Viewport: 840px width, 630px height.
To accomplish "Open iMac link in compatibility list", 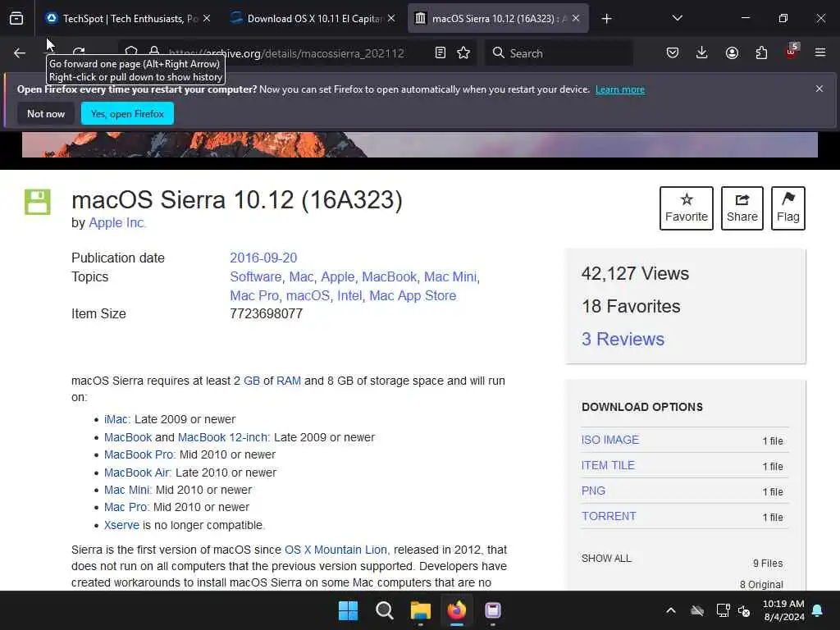I will coord(117,419).
